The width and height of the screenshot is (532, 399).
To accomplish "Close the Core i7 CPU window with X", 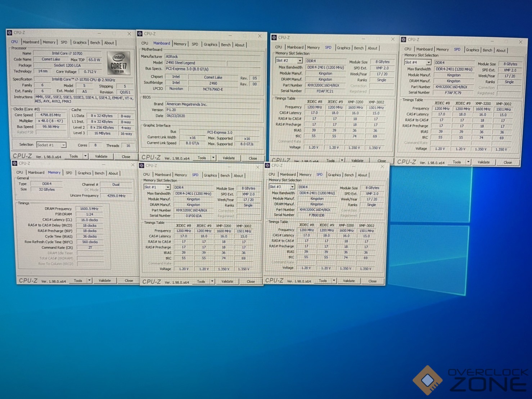I will 129,33.
